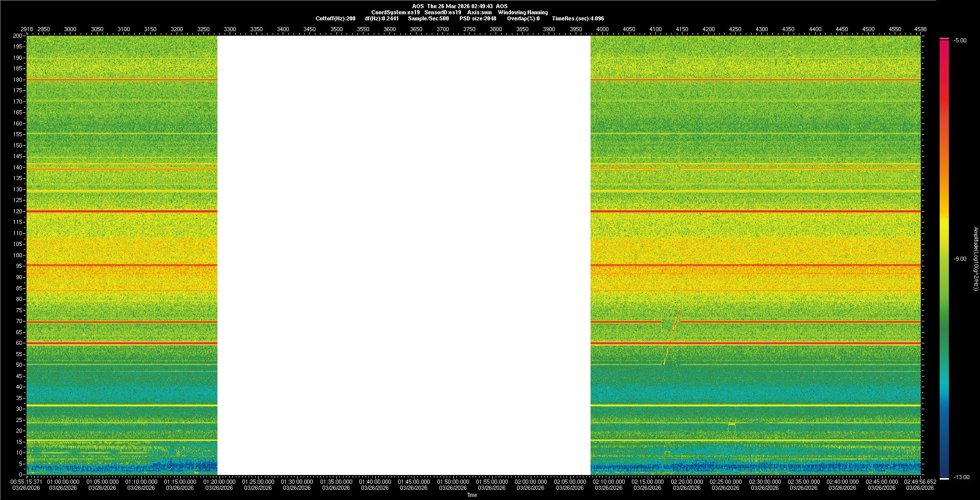The width and height of the screenshot is (980, 500).
Task: Click the Amplitude label beside the color bar
Action: [975, 259]
